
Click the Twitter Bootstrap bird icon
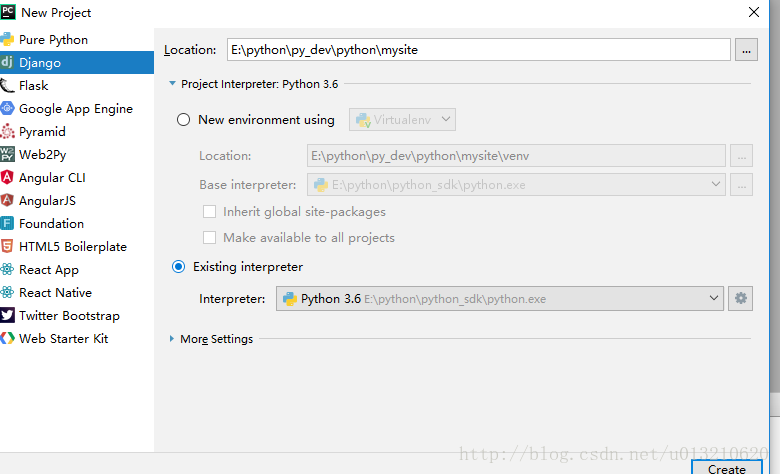pyautogui.click(x=7, y=315)
